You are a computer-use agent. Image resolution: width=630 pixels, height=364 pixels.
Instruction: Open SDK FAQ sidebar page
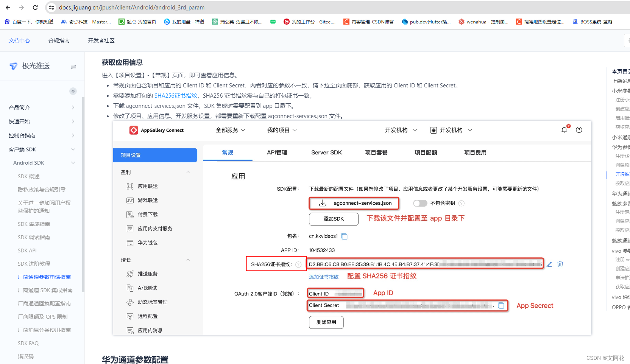point(28,343)
